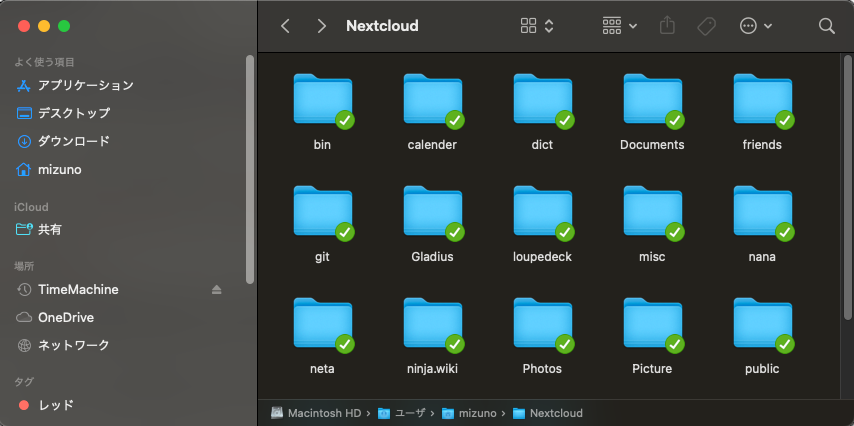
Task: Eject the TimeMachine volume
Action: 217,290
